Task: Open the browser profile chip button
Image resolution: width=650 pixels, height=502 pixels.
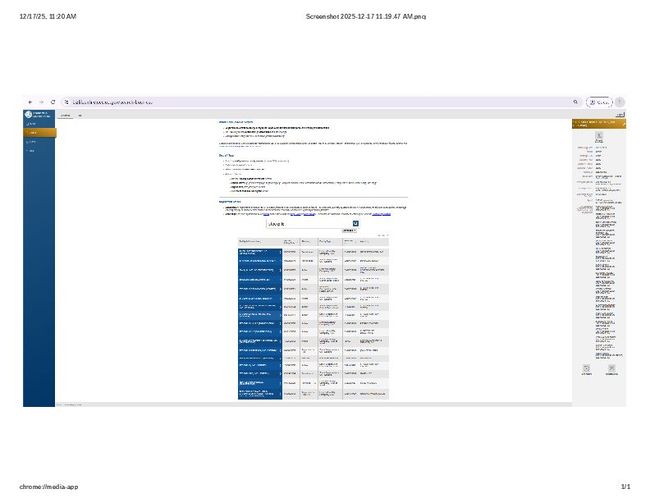Action: pyautogui.click(x=599, y=102)
